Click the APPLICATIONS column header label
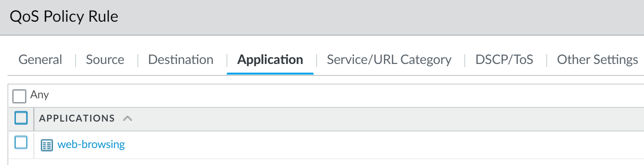 pyautogui.click(x=77, y=118)
